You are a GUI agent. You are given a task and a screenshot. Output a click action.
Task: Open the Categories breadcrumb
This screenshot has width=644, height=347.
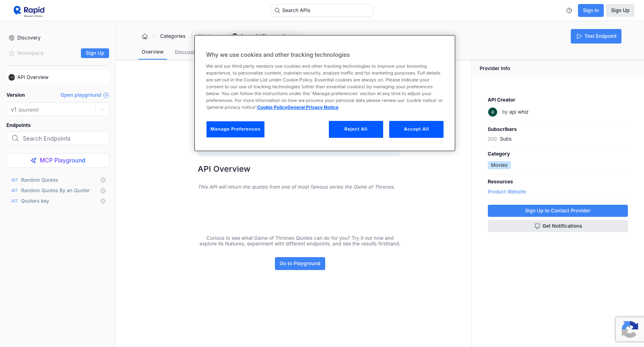coord(173,36)
